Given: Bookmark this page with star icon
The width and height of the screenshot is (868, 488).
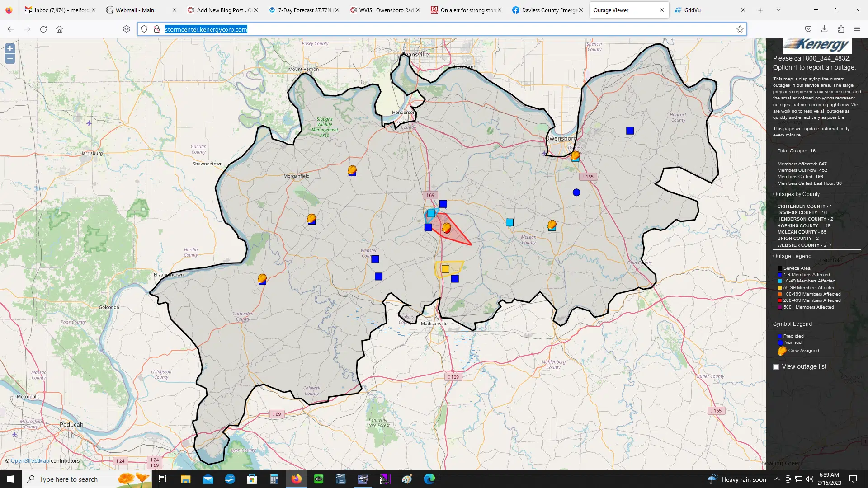Looking at the screenshot, I should click(740, 29).
